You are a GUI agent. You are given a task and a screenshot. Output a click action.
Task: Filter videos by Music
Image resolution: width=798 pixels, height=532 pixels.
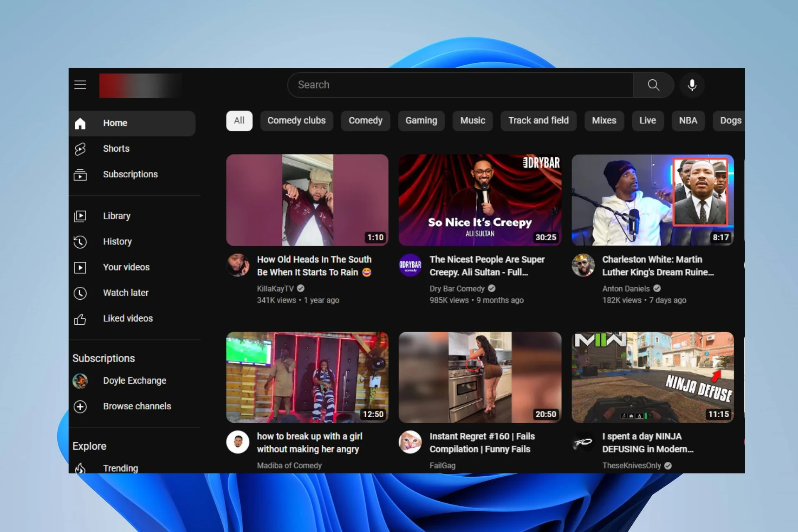click(473, 121)
